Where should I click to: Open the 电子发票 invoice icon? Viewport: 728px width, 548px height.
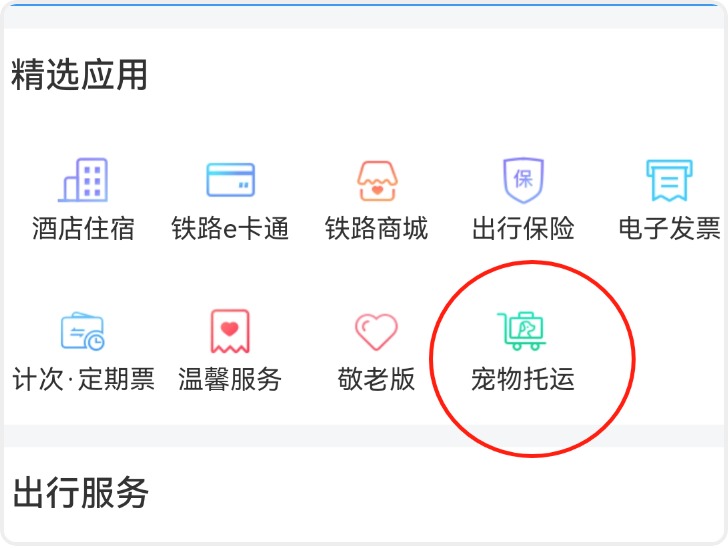[670, 180]
